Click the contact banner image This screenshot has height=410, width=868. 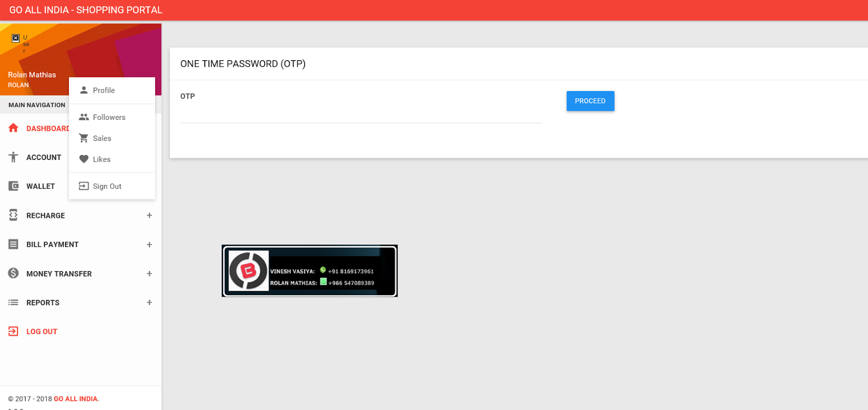310,271
